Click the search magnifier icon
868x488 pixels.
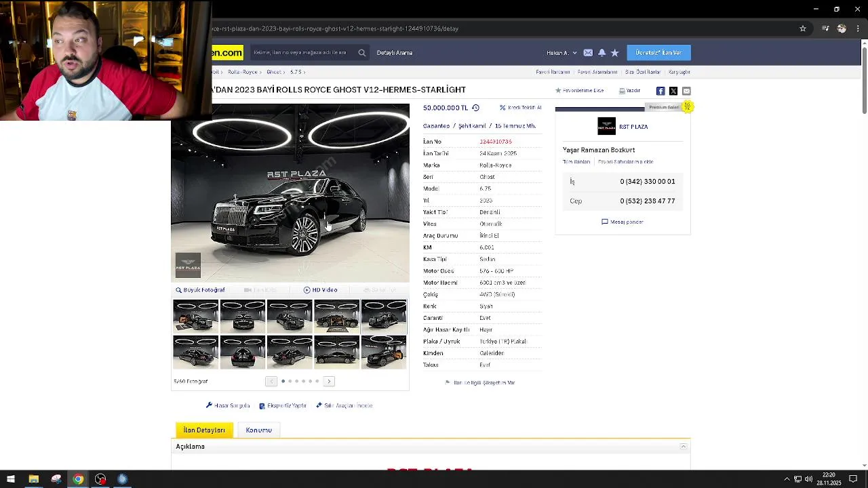(362, 53)
